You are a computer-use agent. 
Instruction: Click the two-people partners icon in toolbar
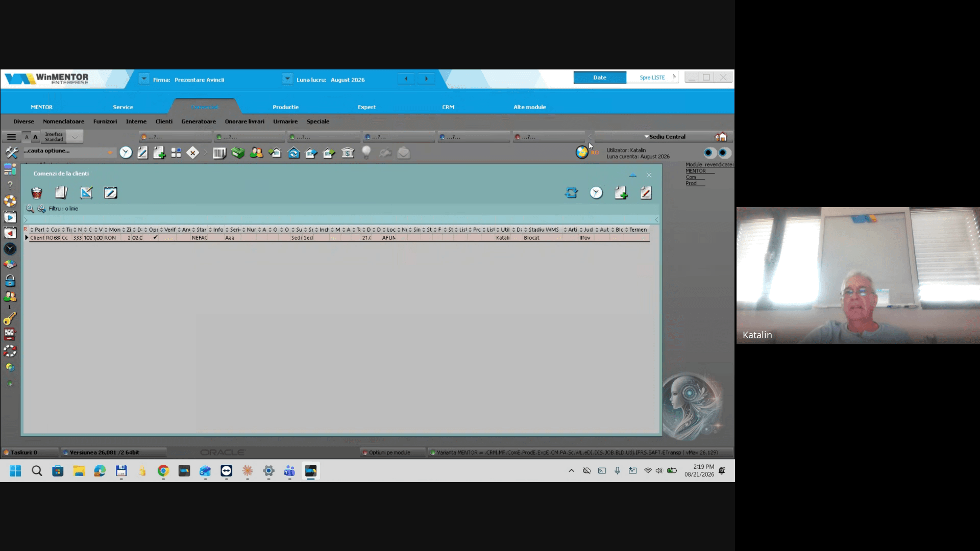pyautogui.click(x=256, y=153)
